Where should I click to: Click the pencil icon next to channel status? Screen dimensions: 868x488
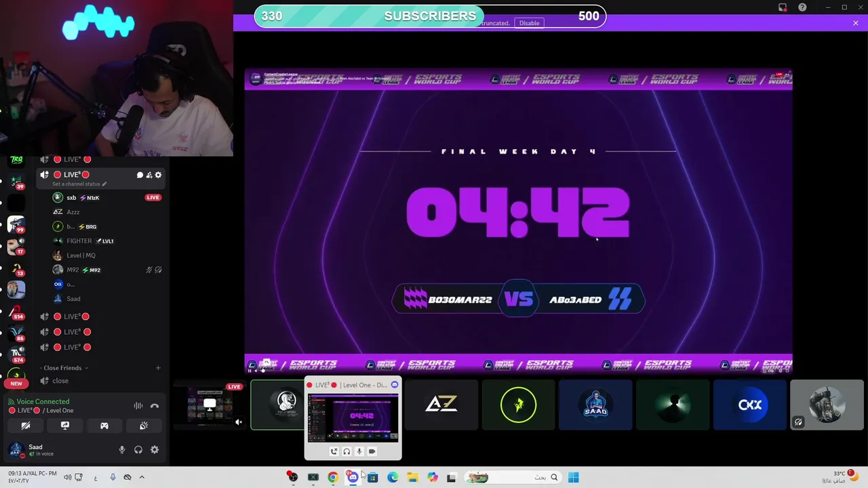[x=104, y=184]
